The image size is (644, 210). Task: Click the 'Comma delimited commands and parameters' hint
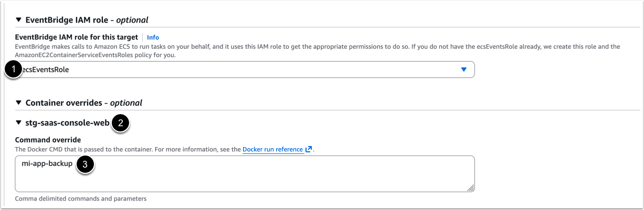pyautogui.click(x=80, y=199)
